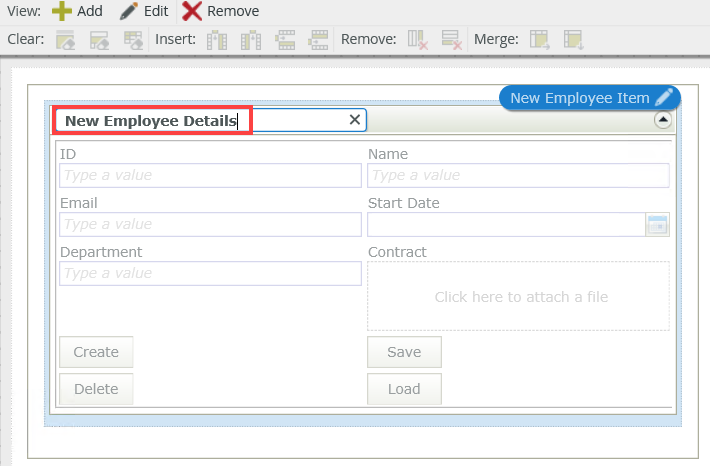Click the pencil Edit view icon

pyautogui.click(x=129, y=11)
